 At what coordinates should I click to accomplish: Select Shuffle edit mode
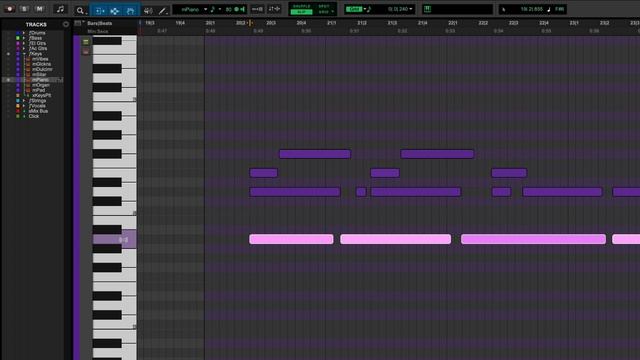pos(302,6)
